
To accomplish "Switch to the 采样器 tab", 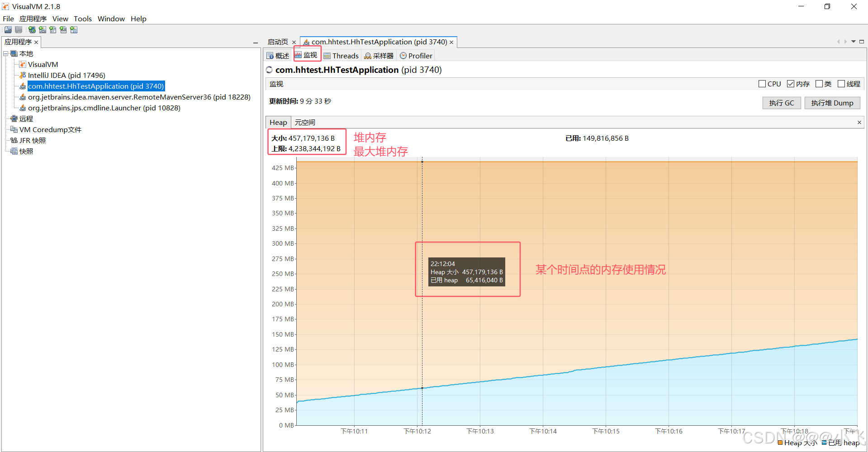I will [379, 56].
